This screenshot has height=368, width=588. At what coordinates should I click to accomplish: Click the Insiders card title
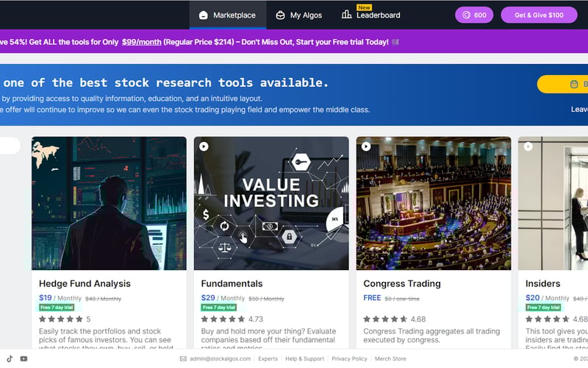click(542, 283)
